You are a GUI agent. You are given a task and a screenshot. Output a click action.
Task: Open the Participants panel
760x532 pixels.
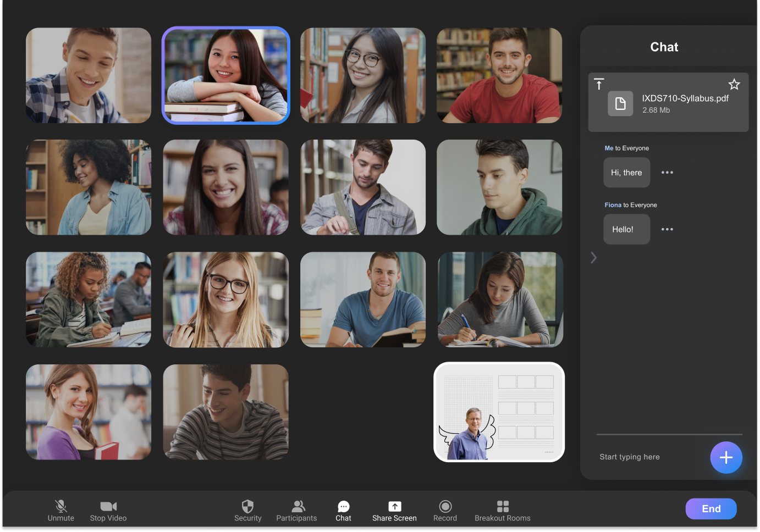click(x=297, y=506)
